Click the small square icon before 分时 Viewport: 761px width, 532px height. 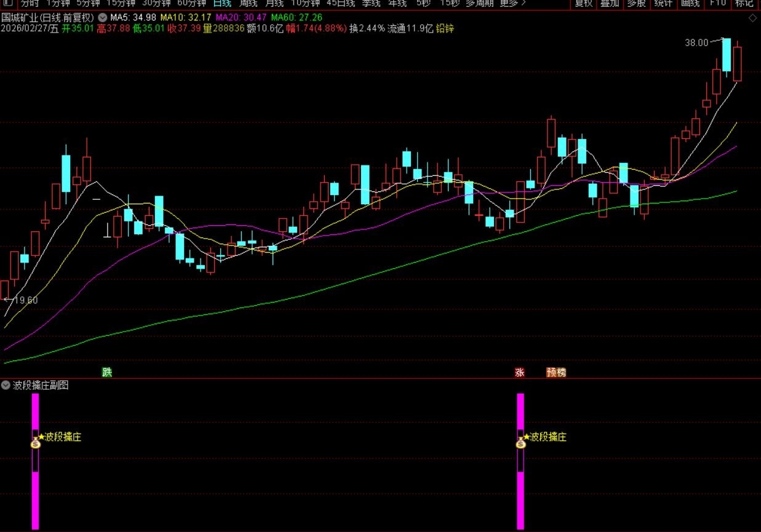(7, 3)
